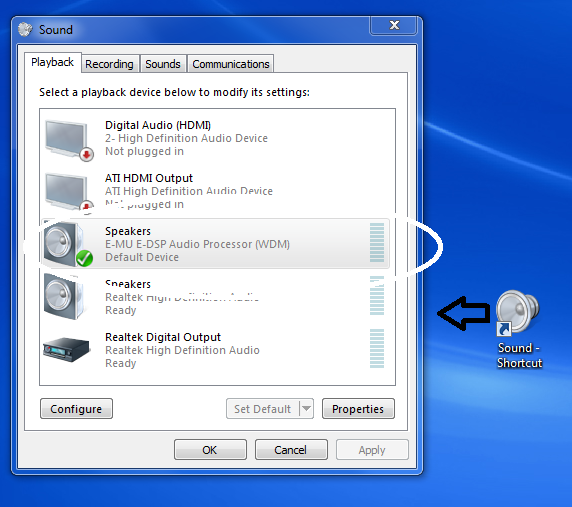The height and width of the screenshot is (507, 572).
Task: Click the 'ATI High Definition Audio Device' text
Action: (x=189, y=191)
